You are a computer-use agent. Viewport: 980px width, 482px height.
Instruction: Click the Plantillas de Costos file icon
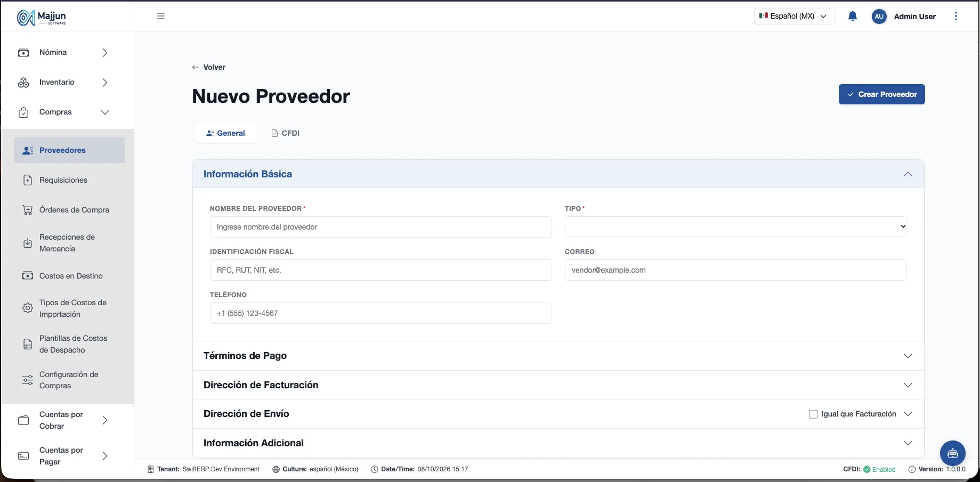click(28, 344)
